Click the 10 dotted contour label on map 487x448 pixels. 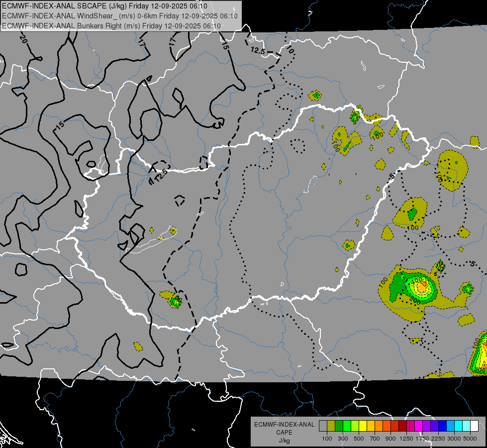290,49
